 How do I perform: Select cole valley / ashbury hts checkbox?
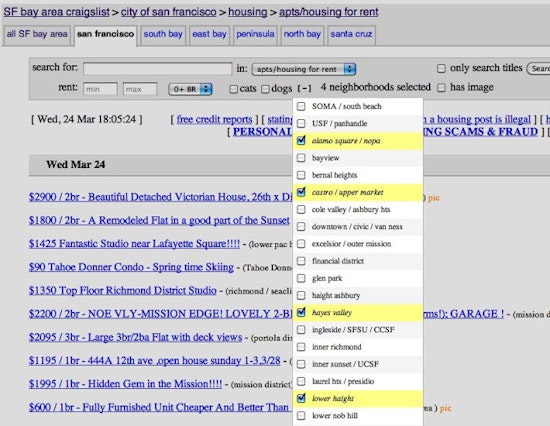[301, 209]
